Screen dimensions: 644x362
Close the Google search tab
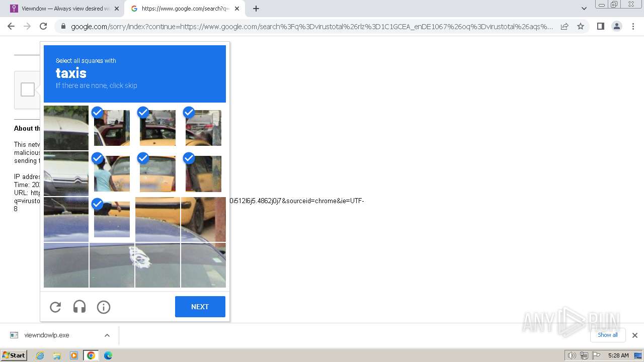[x=237, y=9]
